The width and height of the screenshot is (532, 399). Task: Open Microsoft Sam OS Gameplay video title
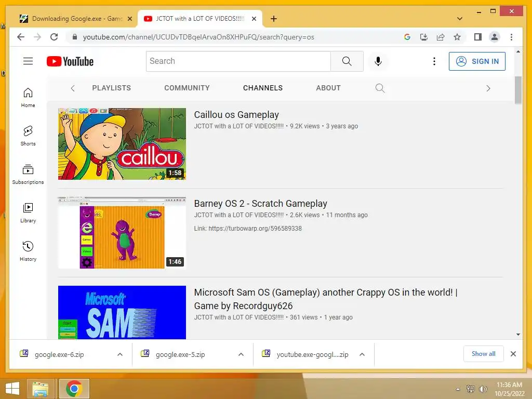coord(325,299)
